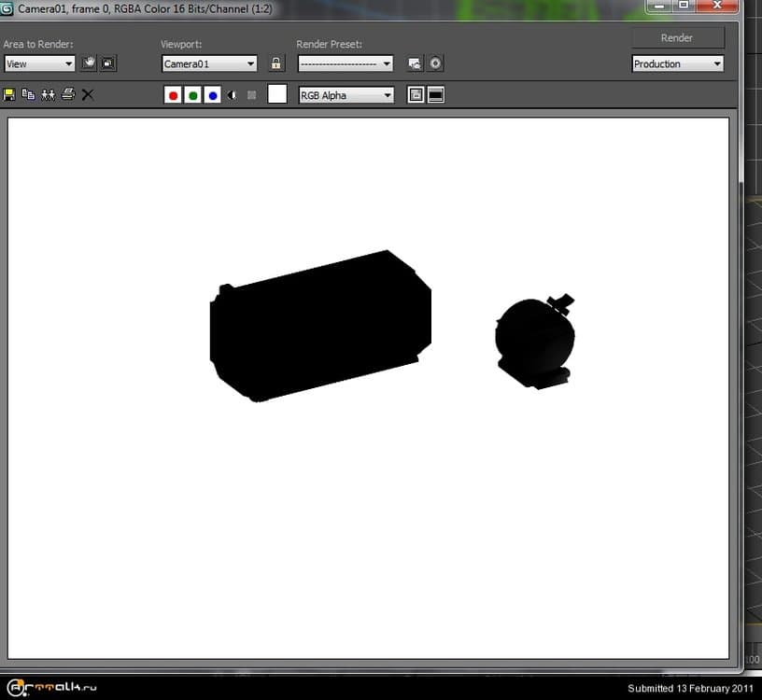762x700 pixels.
Task: Open the Render Setup dialog icon
Action: tap(415, 63)
